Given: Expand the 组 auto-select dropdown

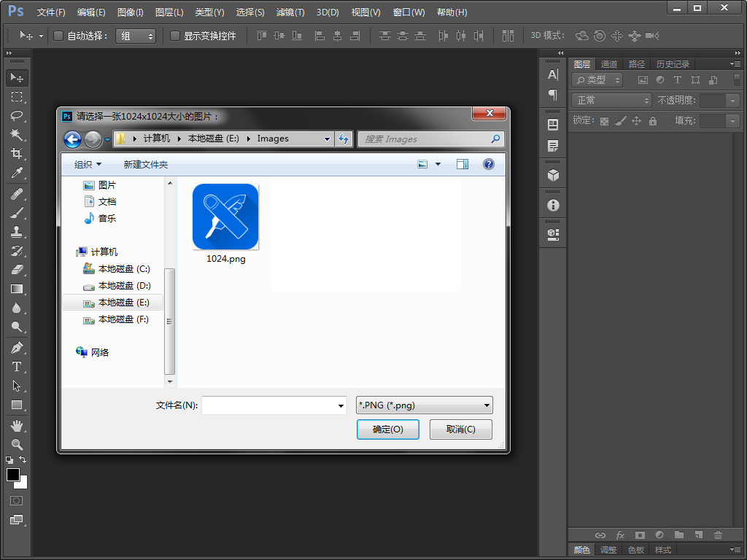Looking at the screenshot, I should 136,36.
